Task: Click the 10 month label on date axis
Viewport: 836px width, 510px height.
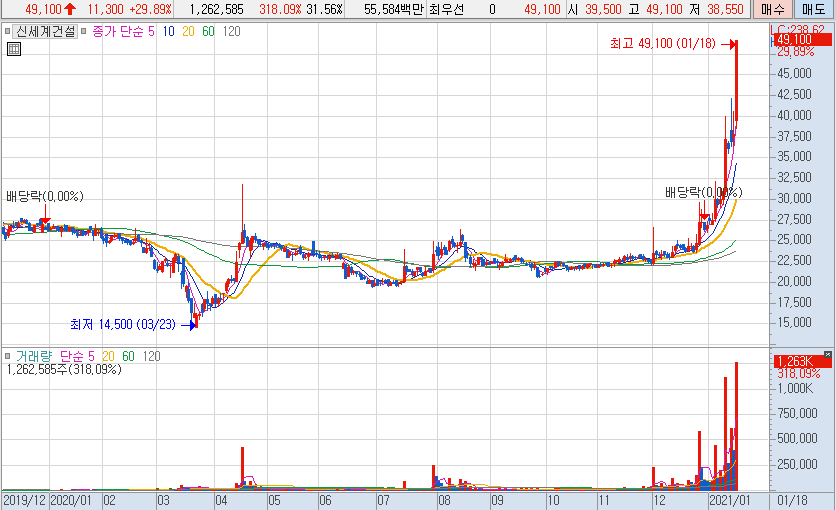Action: [553, 501]
